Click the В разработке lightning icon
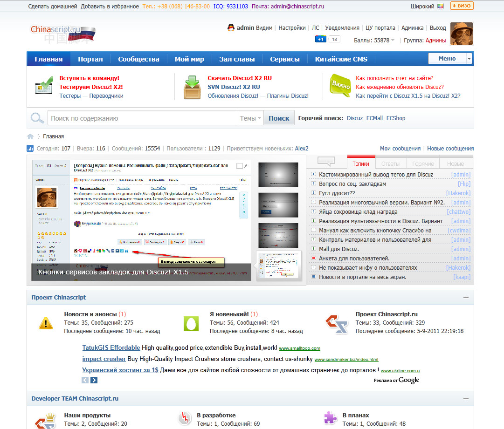Image resolution: width=504 pixels, height=429 pixels. (185, 417)
